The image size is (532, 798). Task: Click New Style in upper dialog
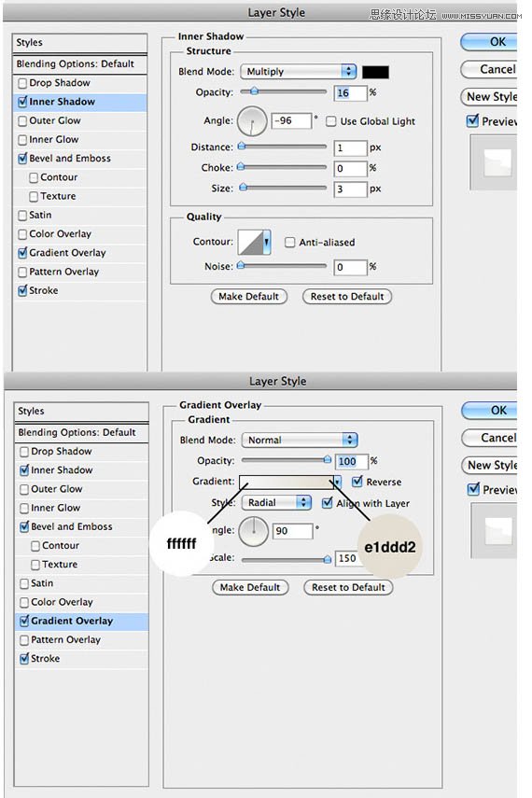coord(489,97)
